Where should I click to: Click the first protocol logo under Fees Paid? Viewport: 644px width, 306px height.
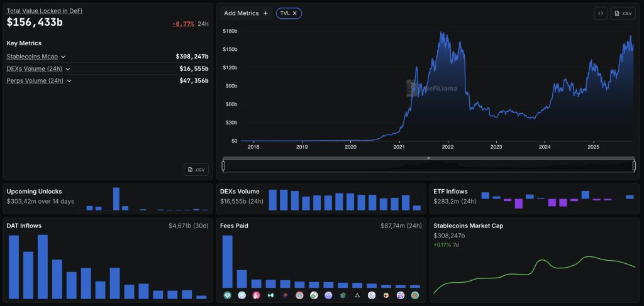pos(228,295)
